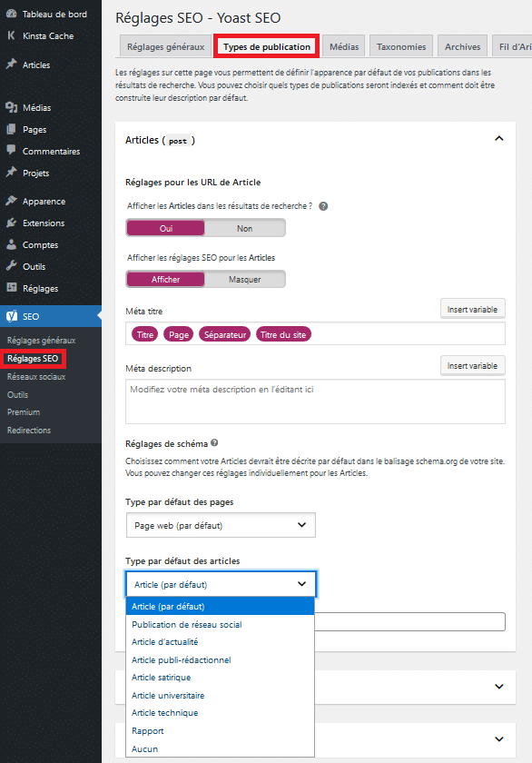This screenshot has height=763, width=532.
Task: Click the Médias sidebar icon
Action: [x=11, y=107]
